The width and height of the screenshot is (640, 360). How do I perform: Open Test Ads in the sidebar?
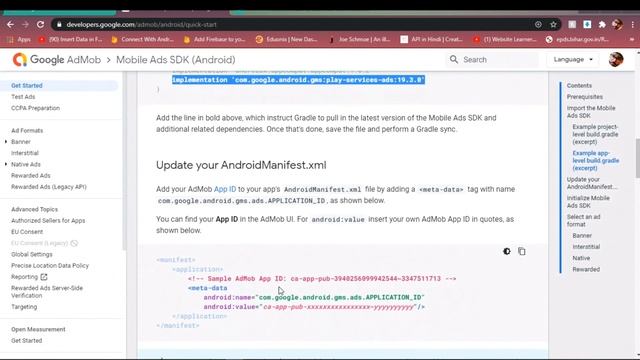coord(23,97)
